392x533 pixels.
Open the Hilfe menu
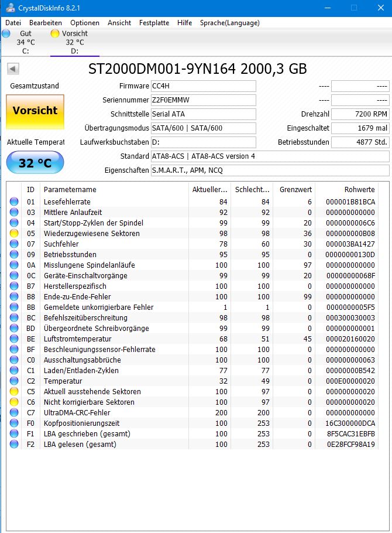tap(184, 23)
